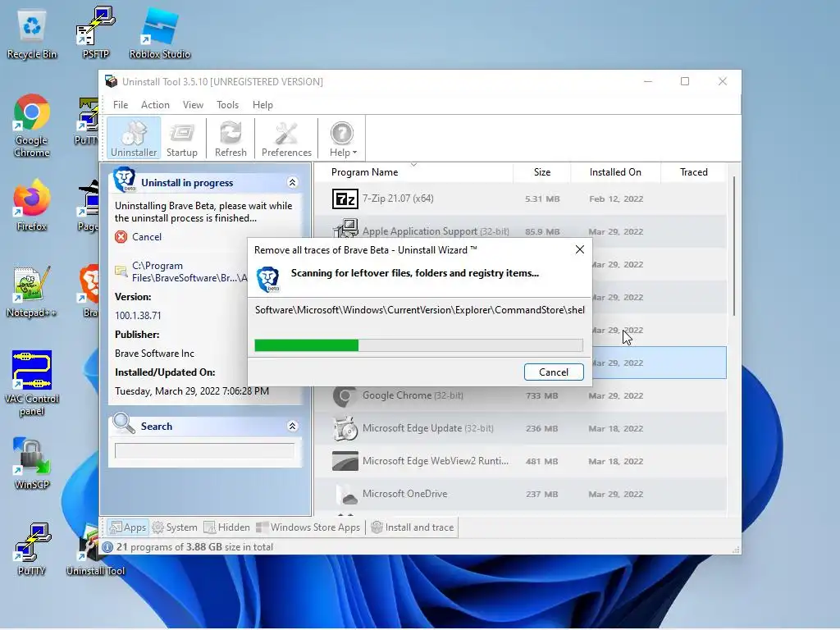Switch to the Hidden tab
Image resolution: width=840 pixels, height=630 pixels.
coord(226,527)
